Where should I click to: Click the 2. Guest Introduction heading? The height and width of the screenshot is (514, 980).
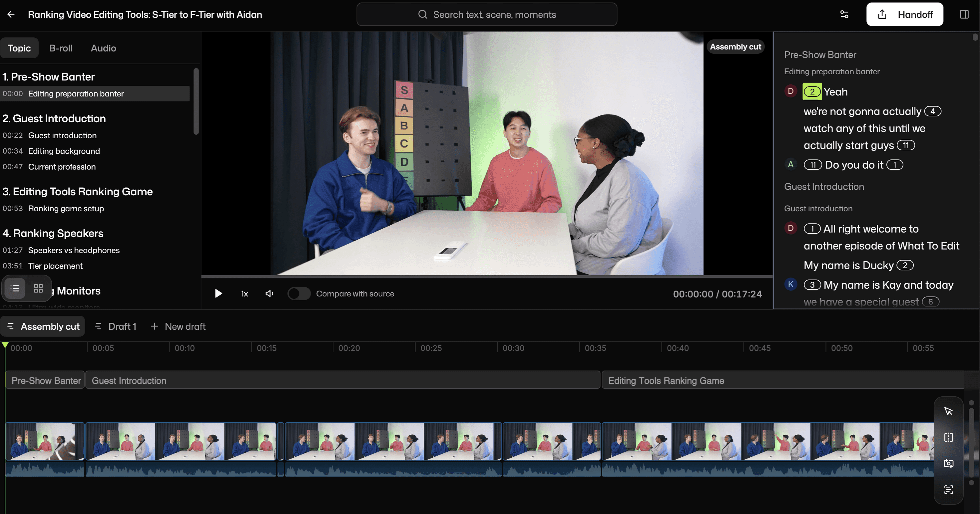[x=54, y=118]
